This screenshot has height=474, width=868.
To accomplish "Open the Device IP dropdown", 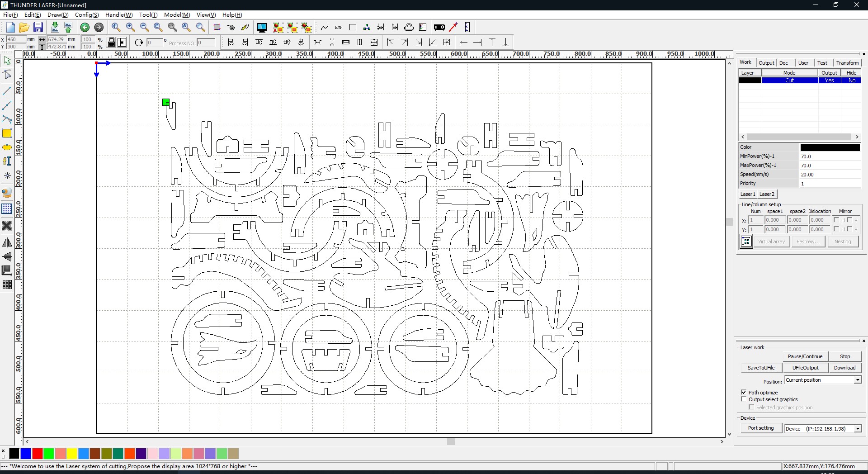I will pos(857,429).
